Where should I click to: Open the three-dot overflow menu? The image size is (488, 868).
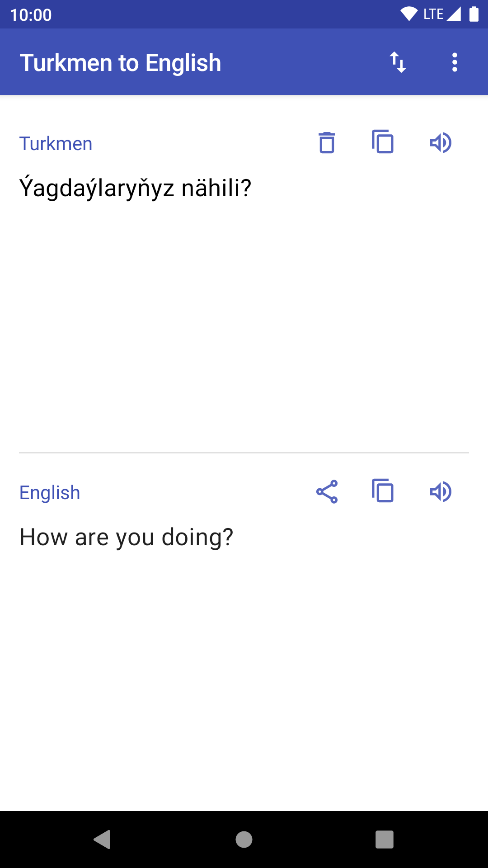tap(455, 62)
